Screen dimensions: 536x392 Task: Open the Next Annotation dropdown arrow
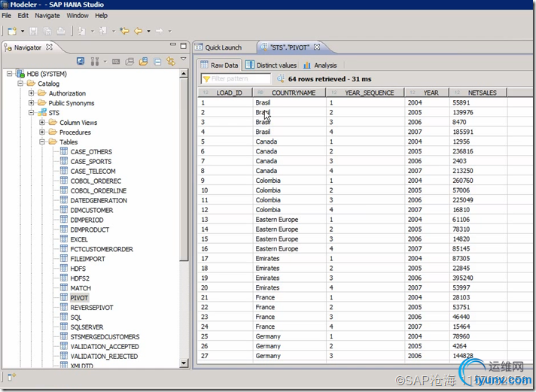pos(93,31)
